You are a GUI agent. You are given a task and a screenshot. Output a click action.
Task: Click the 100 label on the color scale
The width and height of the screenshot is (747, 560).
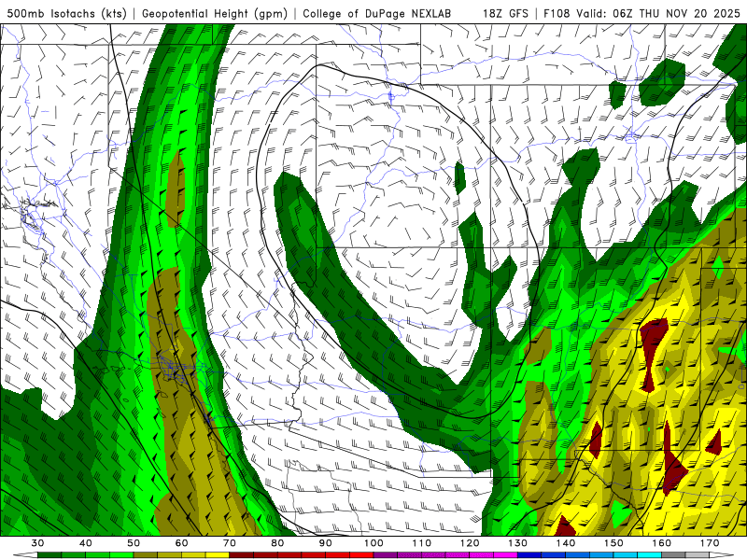374,543
